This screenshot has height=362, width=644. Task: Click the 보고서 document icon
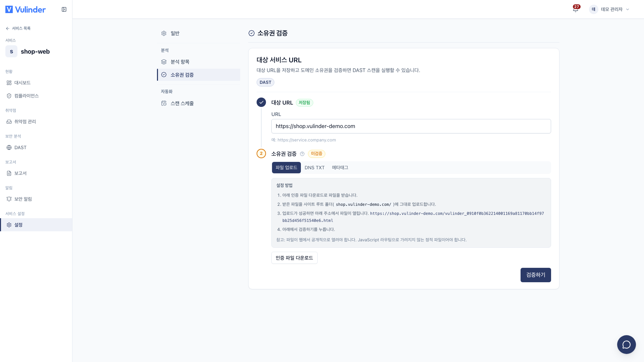pyautogui.click(x=9, y=173)
